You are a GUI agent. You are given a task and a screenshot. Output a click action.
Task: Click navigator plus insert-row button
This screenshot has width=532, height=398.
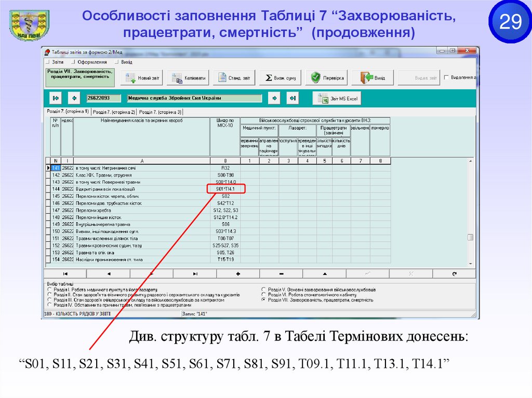(238, 273)
